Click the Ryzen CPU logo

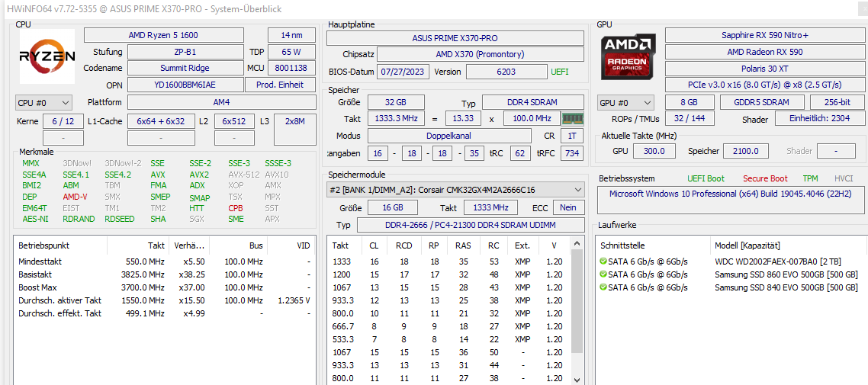pos(47,56)
